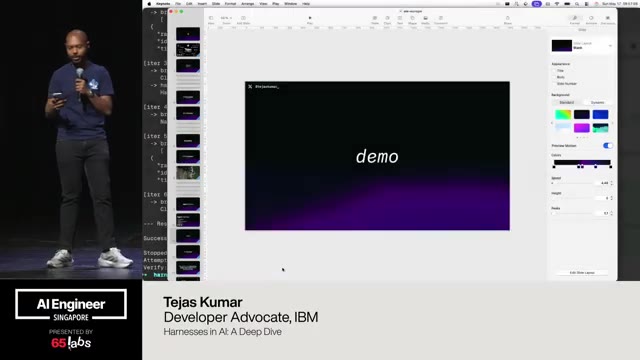
Task: Turn off the Preview Motion switch
Action: click(x=608, y=146)
